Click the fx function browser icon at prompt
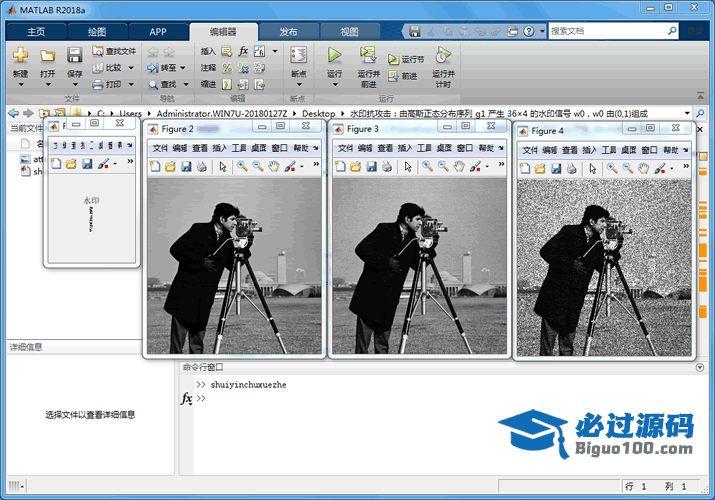The image size is (715, 500). tap(187, 398)
